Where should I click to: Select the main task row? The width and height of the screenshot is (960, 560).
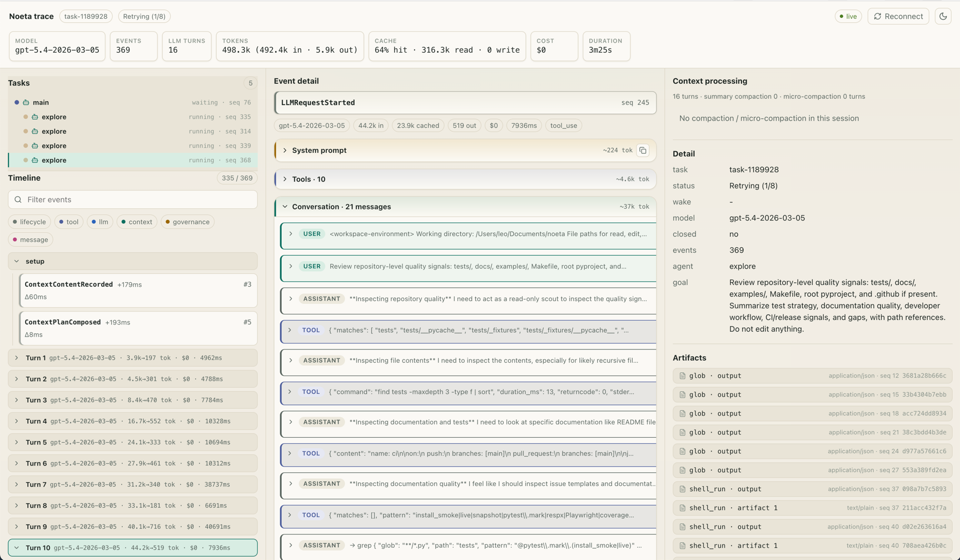133,102
